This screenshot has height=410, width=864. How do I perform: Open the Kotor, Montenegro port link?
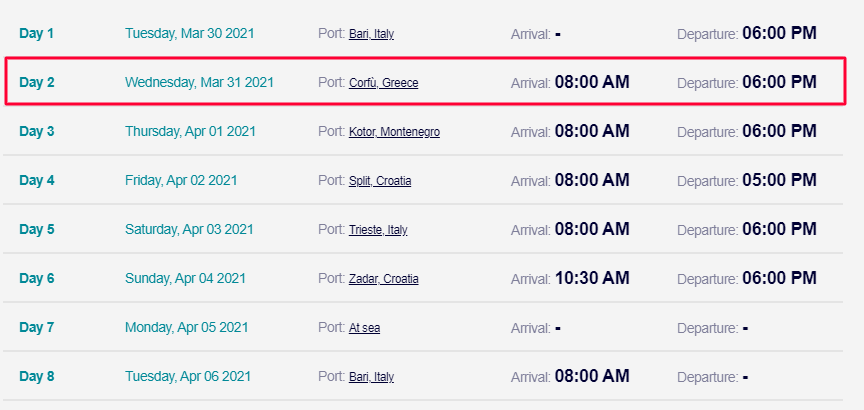tap(395, 132)
